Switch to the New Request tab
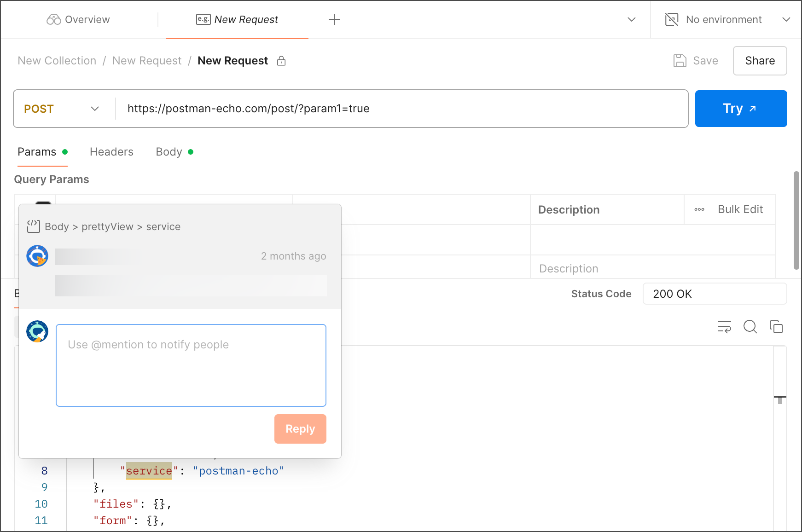This screenshot has height=532, width=802. coord(237,19)
